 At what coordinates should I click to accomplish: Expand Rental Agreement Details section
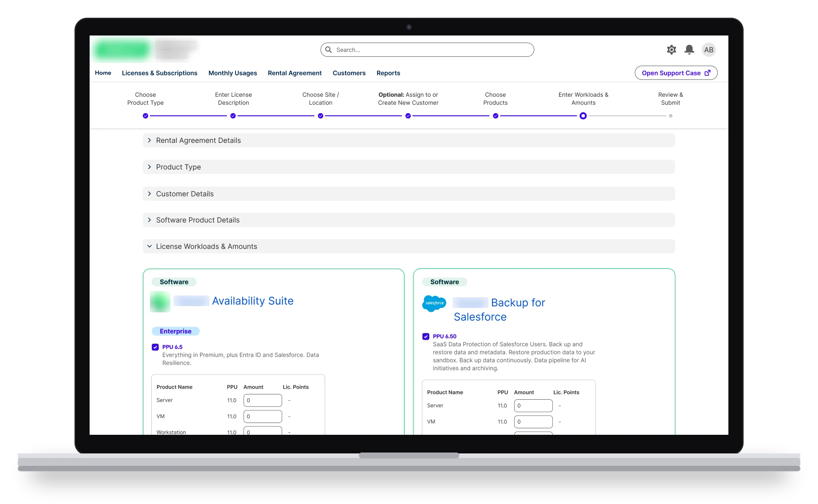[x=409, y=140]
